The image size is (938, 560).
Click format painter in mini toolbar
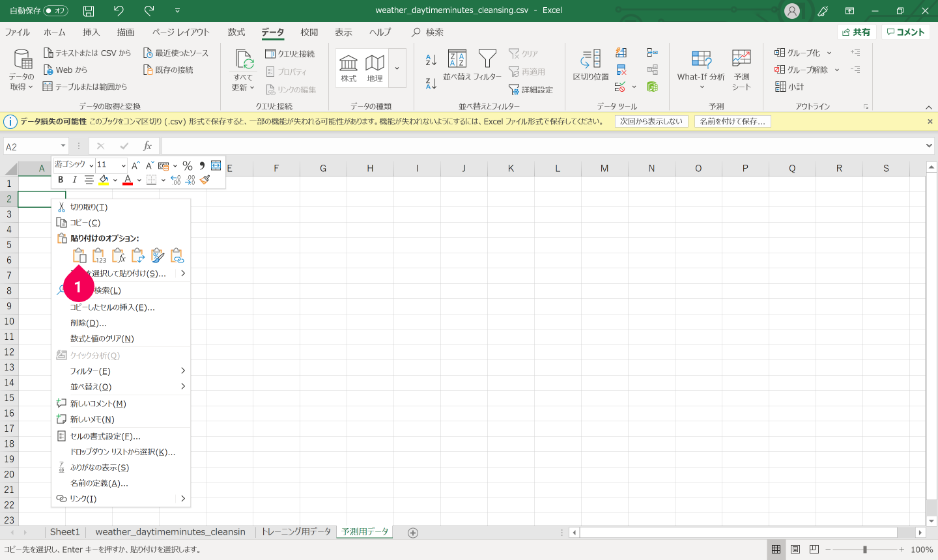click(x=205, y=180)
